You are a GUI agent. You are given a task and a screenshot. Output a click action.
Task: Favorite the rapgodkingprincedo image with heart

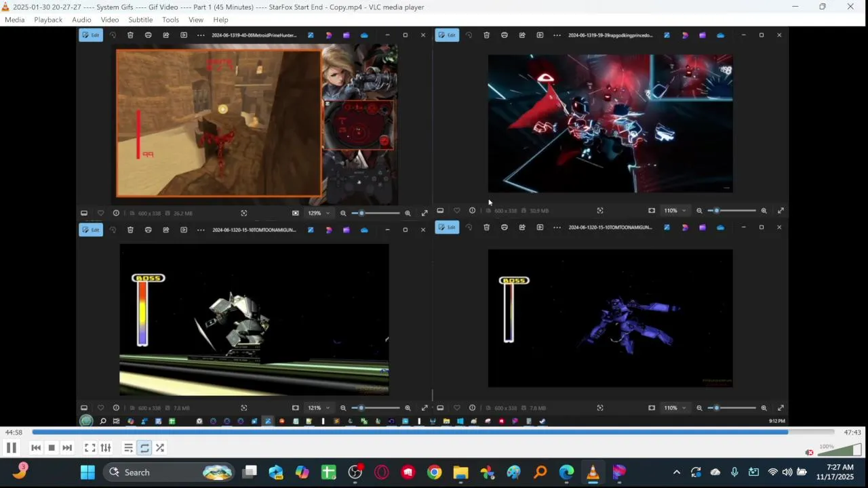(456, 211)
